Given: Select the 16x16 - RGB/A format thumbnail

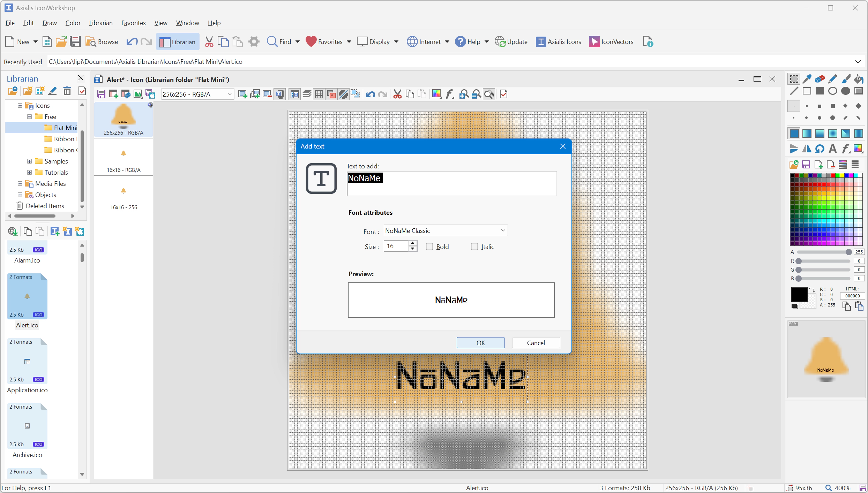Looking at the screenshot, I should click(x=124, y=159).
